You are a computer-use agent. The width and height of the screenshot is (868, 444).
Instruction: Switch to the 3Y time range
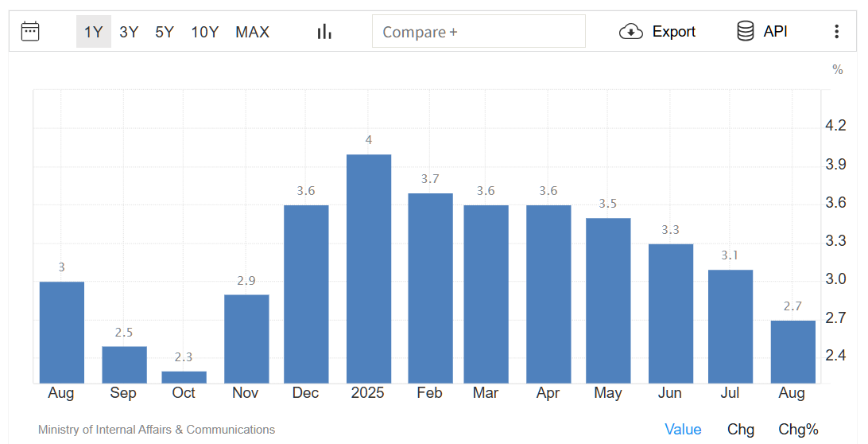(129, 32)
